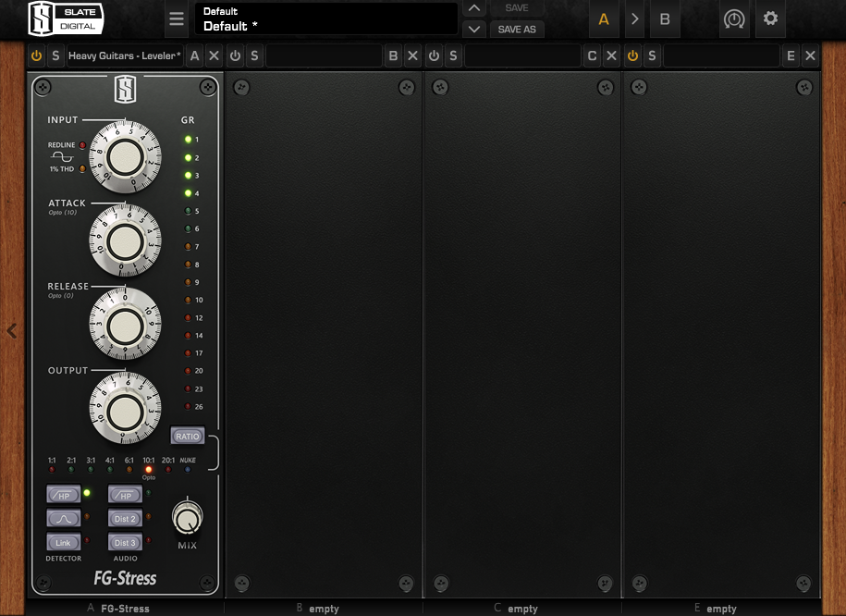Solo the Heavy Guitars module in slot A
Screen dimensions: 846x616
[x=55, y=56]
